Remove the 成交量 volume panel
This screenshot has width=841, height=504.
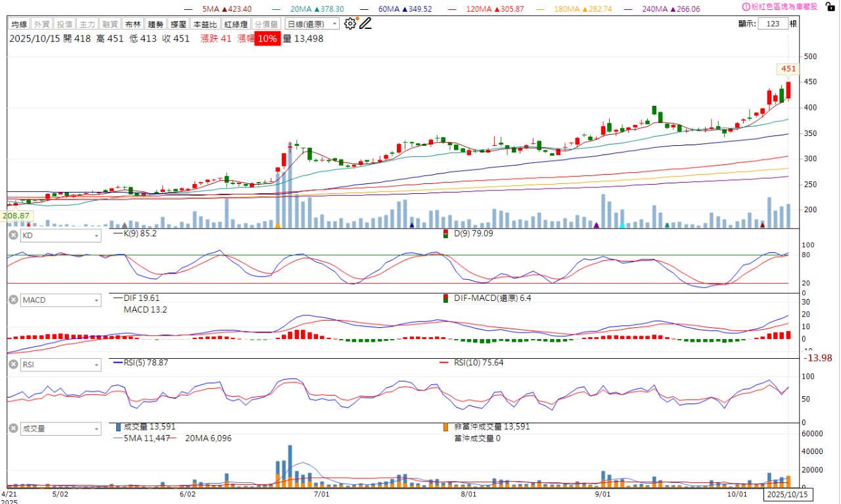(x=12, y=428)
